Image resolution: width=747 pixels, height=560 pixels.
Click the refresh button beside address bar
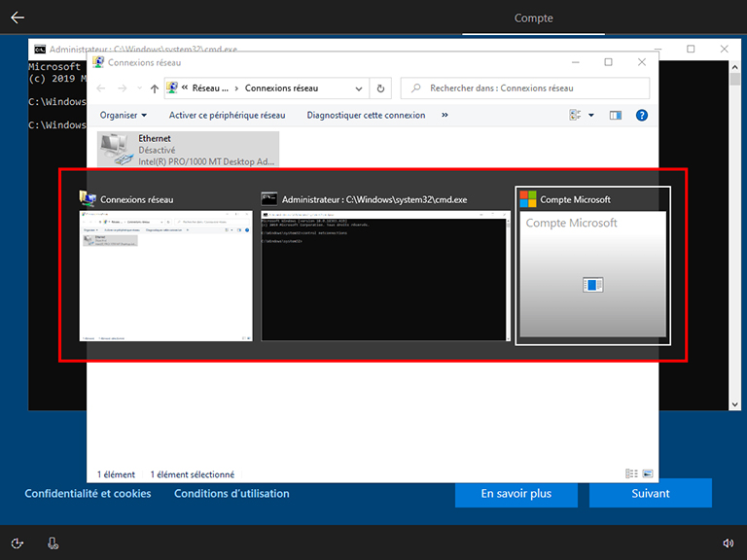[x=380, y=88]
